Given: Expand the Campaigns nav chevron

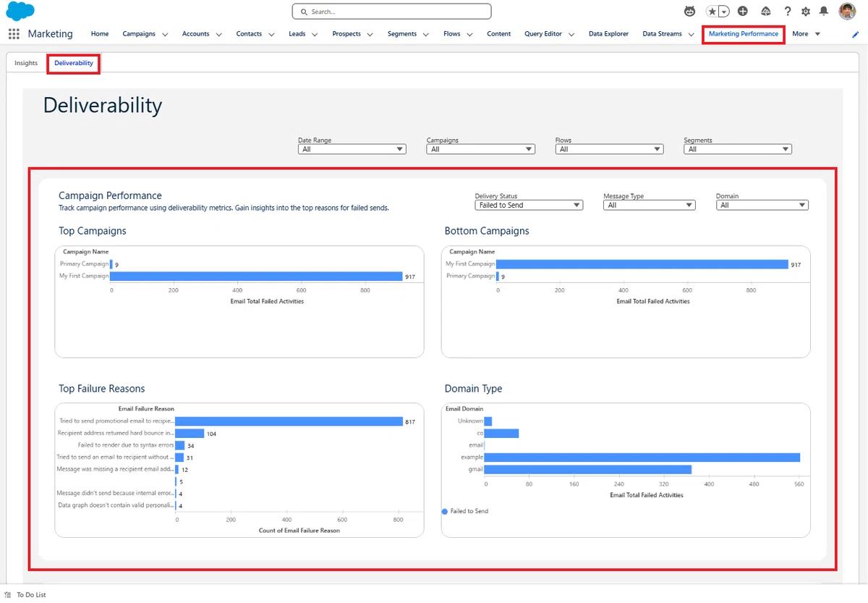Looking at the screenshot, I should pos(165,34).
